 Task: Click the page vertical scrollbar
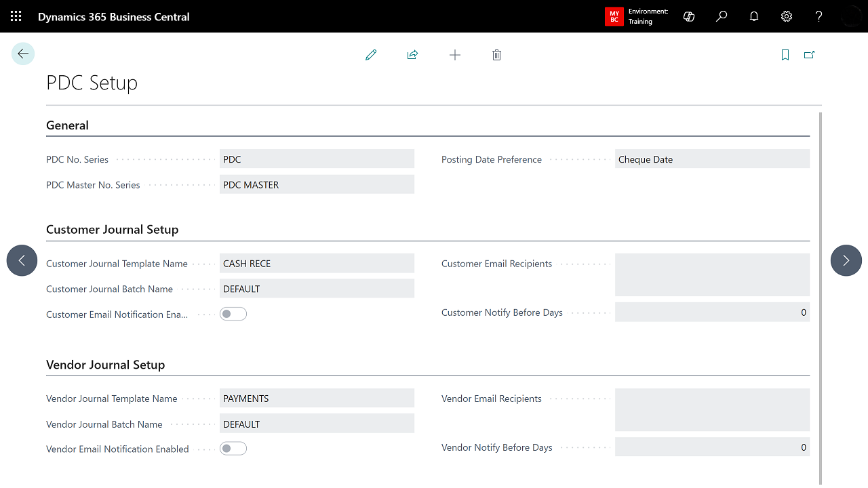point(821,298)
